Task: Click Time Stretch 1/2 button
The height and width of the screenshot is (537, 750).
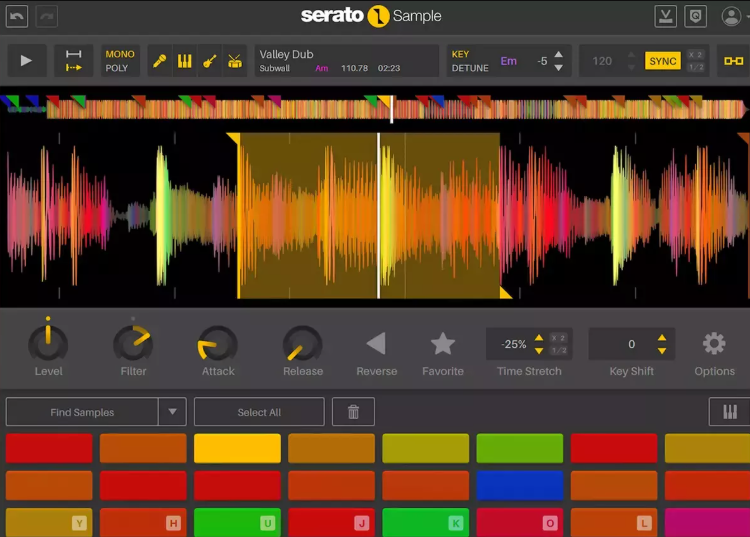Action: (558, 350)
